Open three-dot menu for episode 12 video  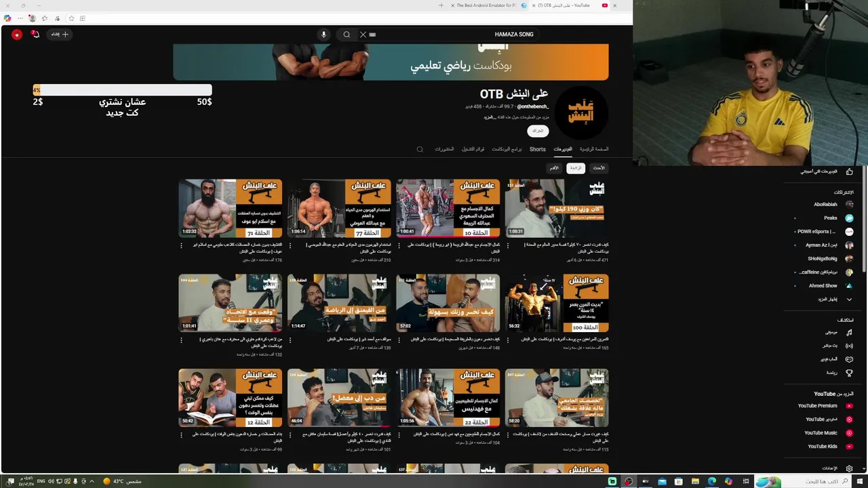pos(181,435)
